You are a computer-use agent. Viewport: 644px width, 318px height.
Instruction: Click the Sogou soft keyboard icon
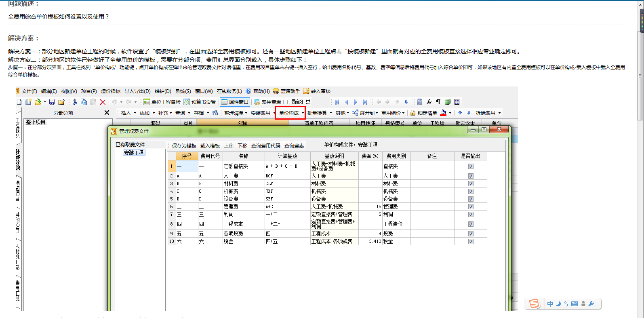[575, 304]
